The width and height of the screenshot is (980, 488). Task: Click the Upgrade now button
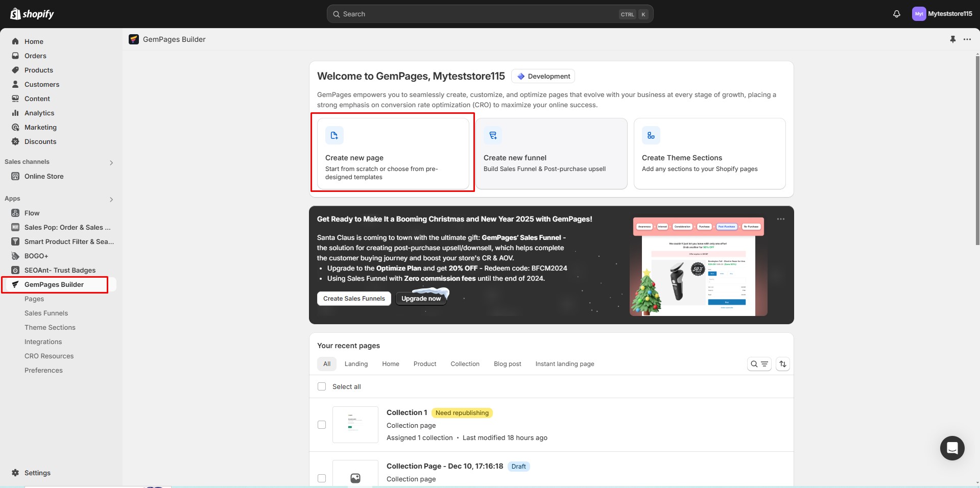point(422,299)
